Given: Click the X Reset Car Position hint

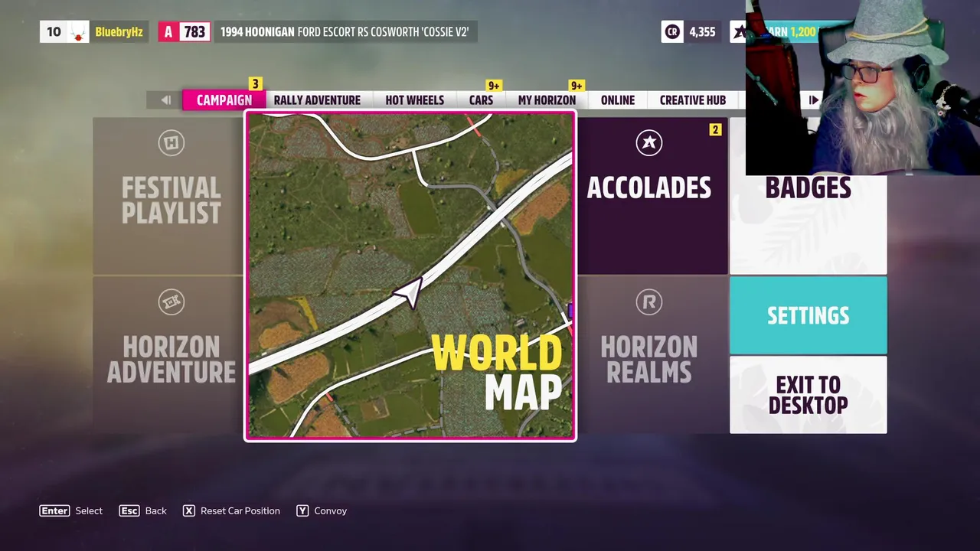Looking at the screenshot, I should tap(231, 510).
